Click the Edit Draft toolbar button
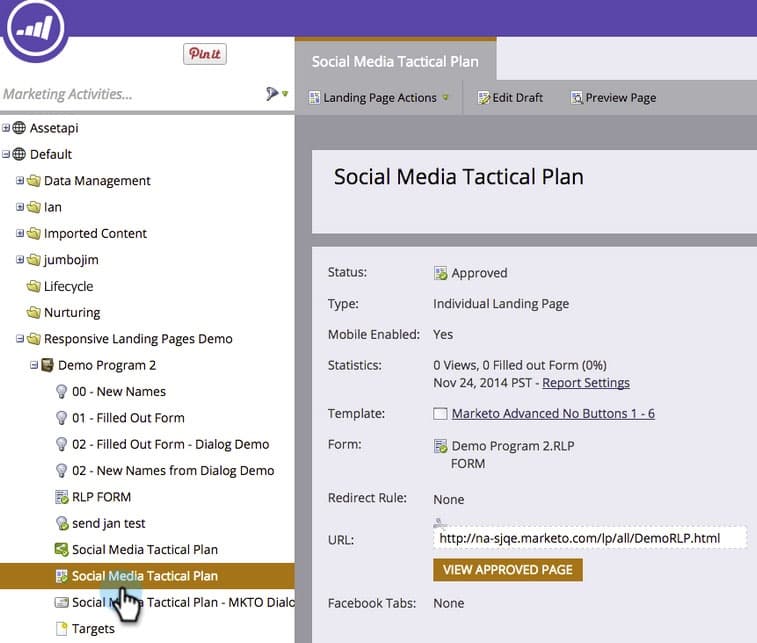Screen dimensions: 757x643 510,98
